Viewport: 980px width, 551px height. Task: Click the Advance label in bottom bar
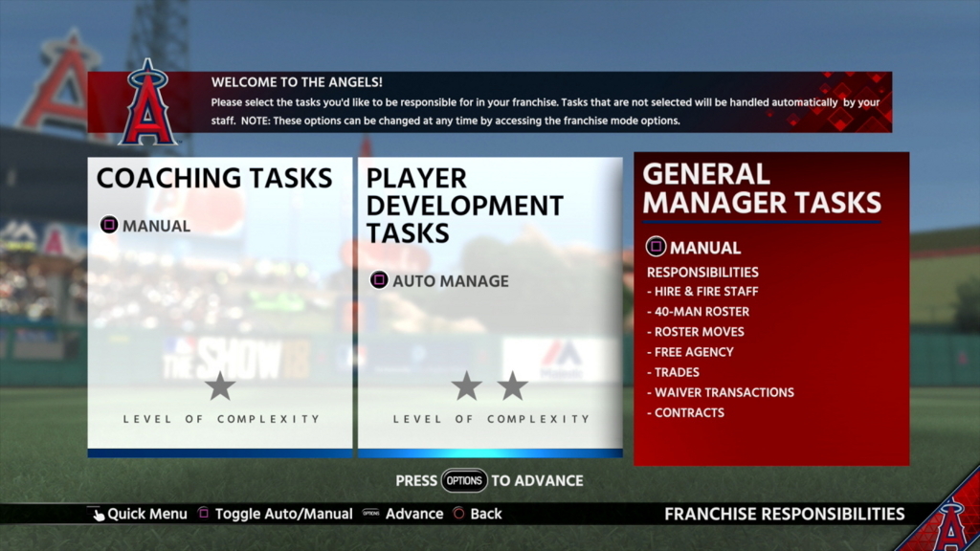tap(414, 514)
